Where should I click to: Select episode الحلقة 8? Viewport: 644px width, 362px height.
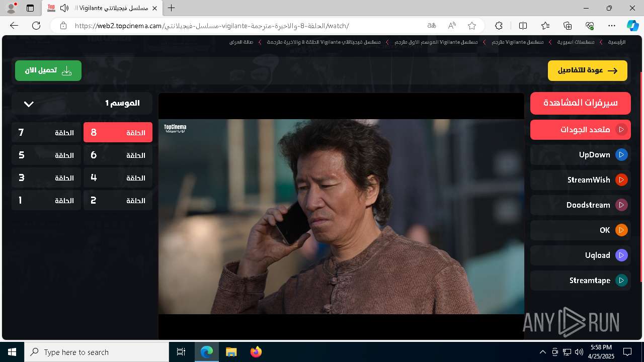pyautogui.click(x=118, y=132)
